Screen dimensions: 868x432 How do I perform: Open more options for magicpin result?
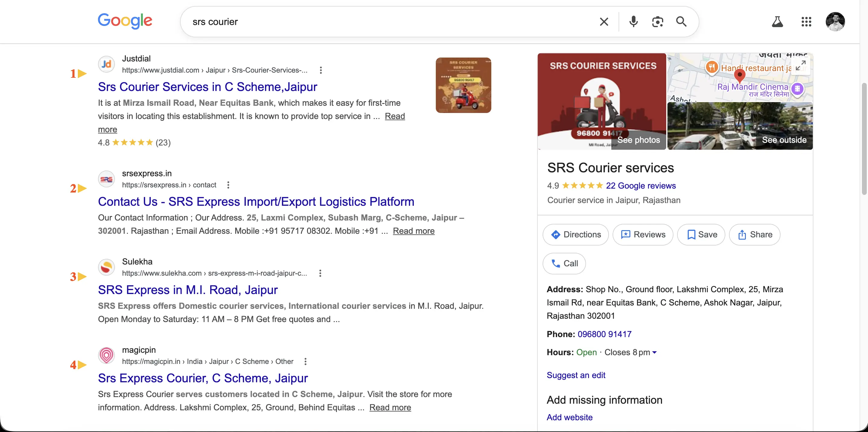[305, 361]
